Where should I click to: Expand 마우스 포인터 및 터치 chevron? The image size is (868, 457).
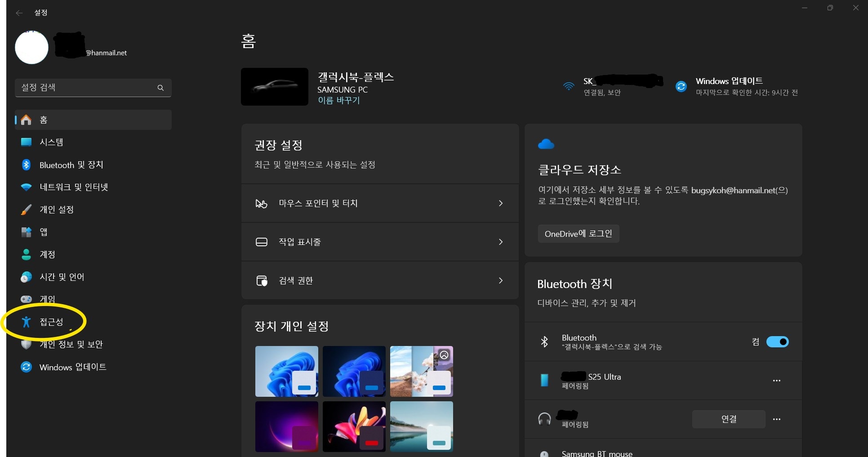501,204
